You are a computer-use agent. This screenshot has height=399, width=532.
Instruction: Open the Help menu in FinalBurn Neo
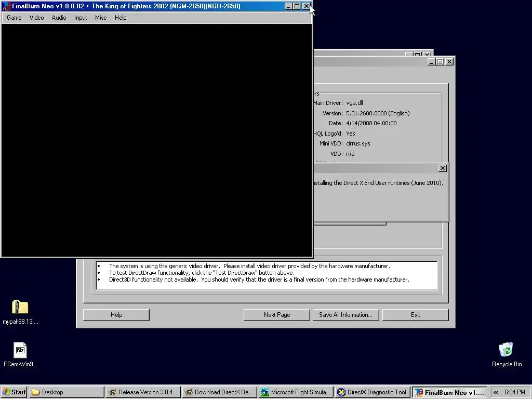[121, 18]
